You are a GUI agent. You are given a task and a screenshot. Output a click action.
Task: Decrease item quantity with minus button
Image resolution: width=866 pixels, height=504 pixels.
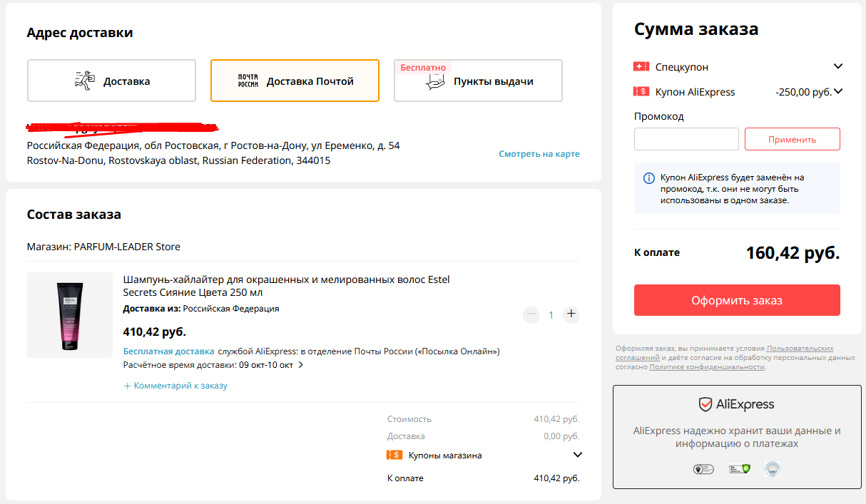tap(531, 314)
